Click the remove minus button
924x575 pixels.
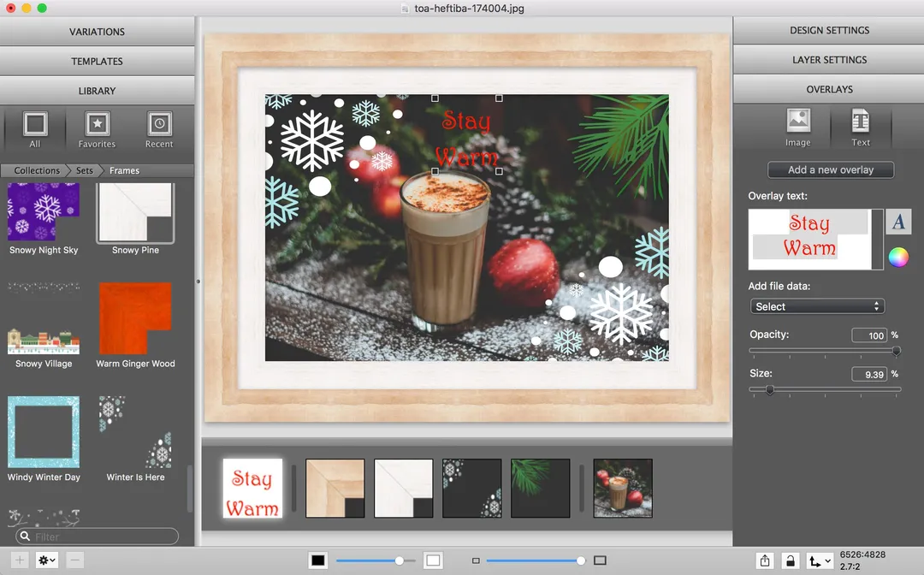coord(74,560)
